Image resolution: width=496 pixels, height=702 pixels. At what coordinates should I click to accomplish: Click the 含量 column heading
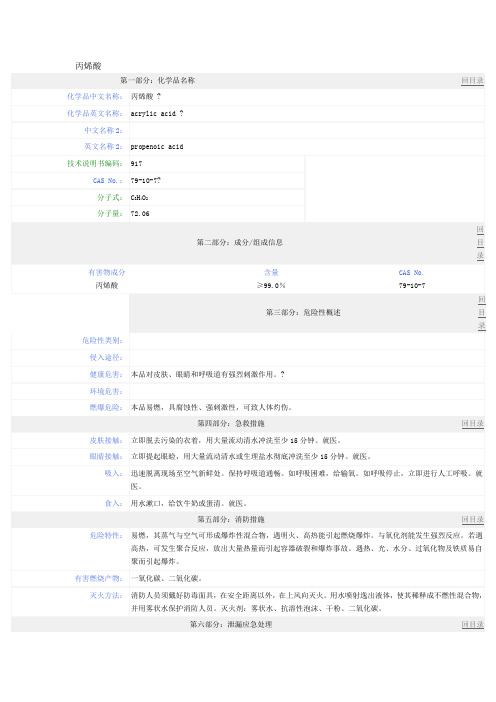coord(271,272)
